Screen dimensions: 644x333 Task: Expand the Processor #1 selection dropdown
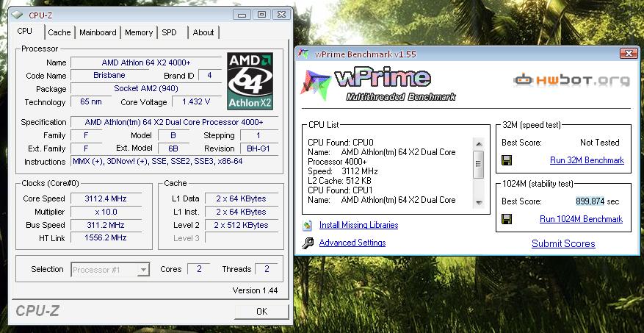pos(143,270)
